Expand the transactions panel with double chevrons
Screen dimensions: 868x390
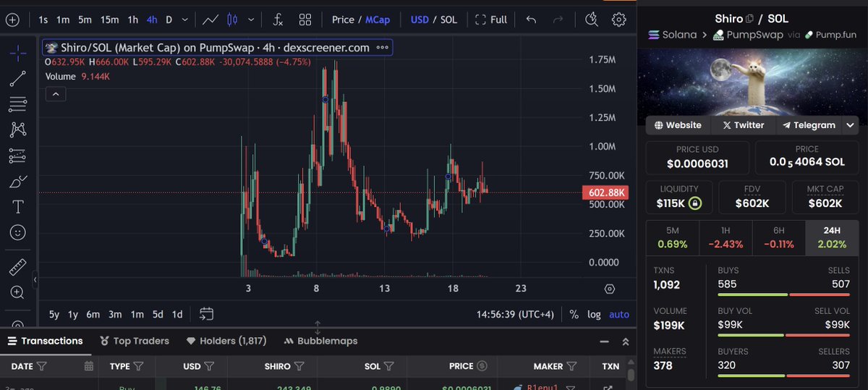626,342
